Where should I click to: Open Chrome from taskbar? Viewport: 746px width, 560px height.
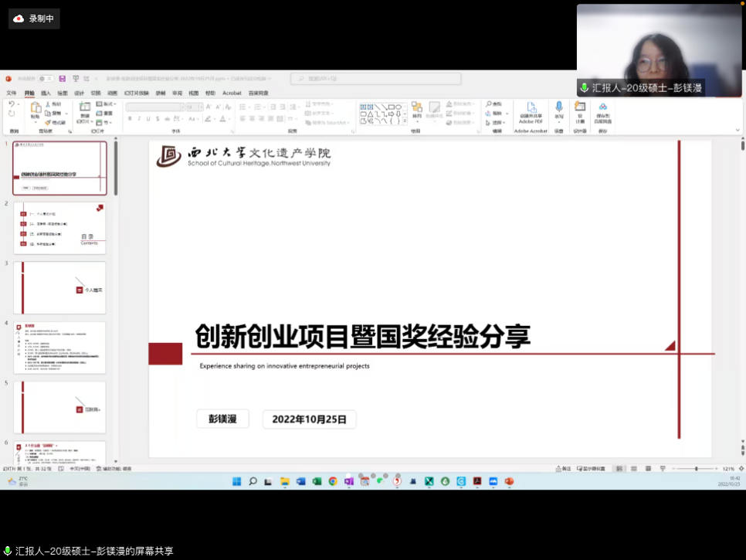tap(333, 481)
